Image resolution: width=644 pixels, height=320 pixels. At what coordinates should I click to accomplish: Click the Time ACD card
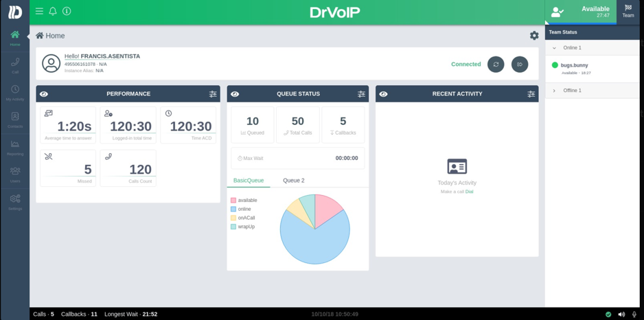tap(188, 125)
